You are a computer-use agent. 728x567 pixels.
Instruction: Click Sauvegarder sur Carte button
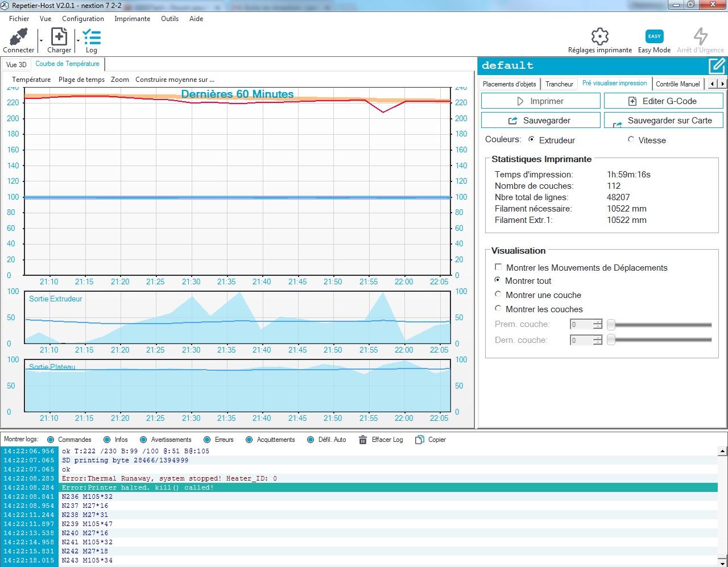(x=663, y=121)
